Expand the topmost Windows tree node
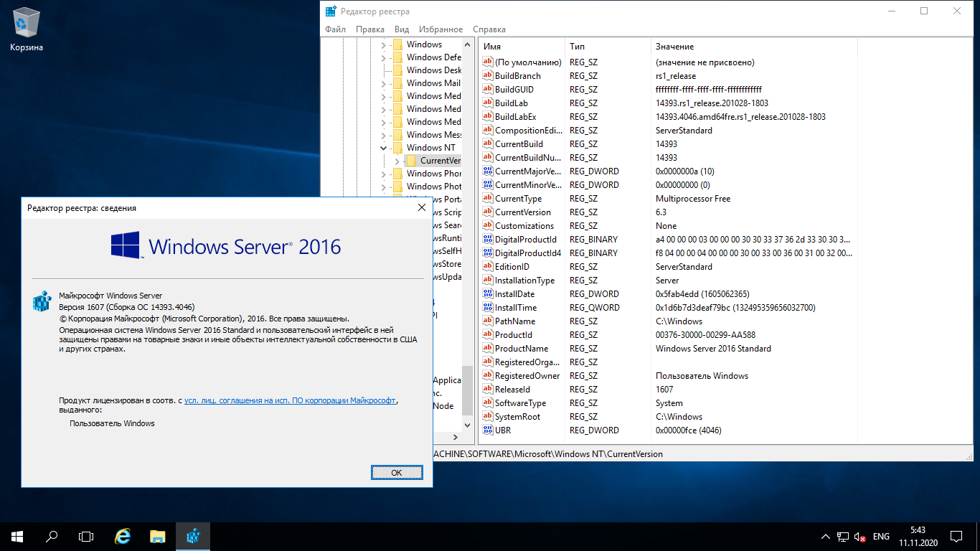This screenshot has height=551, width=980. click(384, 44)
